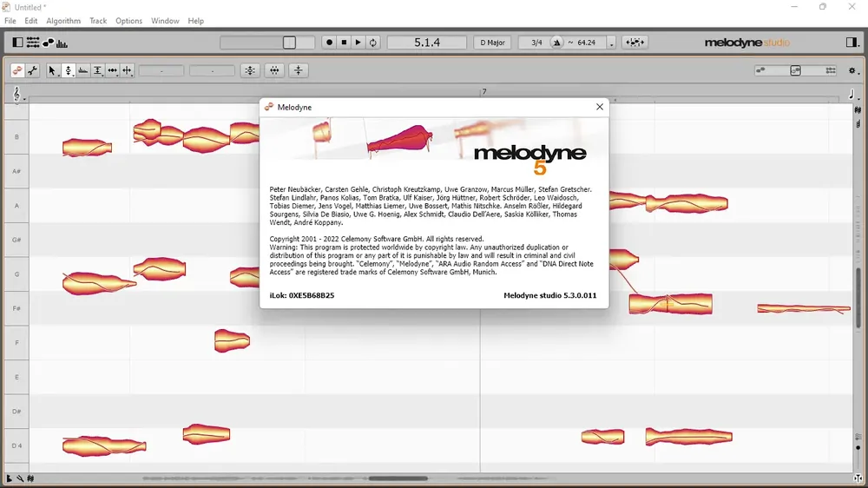Select the Amplitude tool
The image size is (868, 488).
(x=98, y=70)
